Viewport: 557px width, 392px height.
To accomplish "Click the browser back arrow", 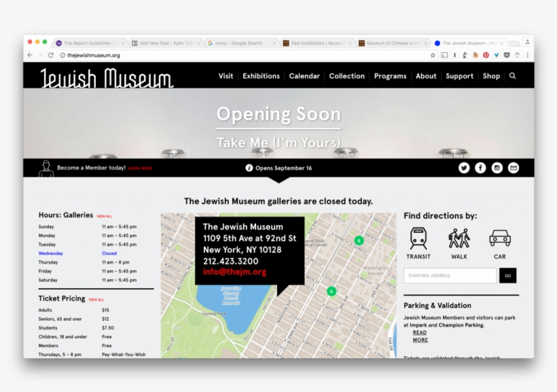I will pos(30,55).
